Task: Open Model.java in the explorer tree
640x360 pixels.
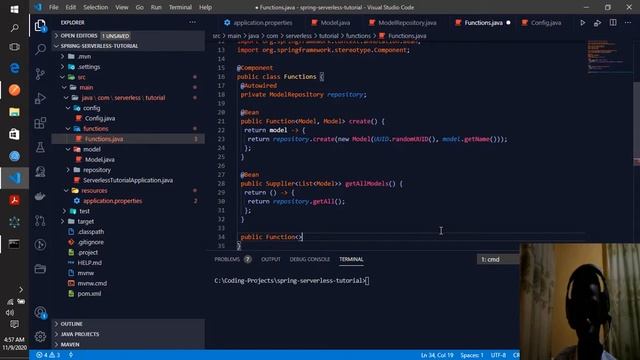Action: [x=99, y=160]
